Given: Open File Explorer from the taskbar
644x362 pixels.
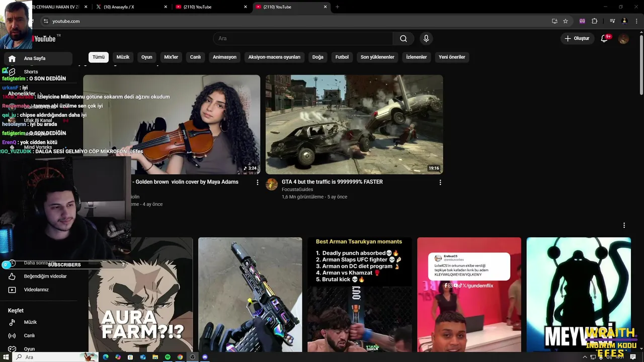Looking at the screenshot, I should pyautogui.click(x=155, y=357).
